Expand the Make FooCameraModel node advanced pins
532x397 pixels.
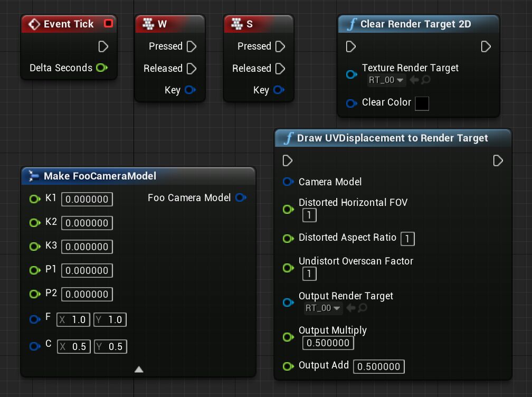point(139,370)
